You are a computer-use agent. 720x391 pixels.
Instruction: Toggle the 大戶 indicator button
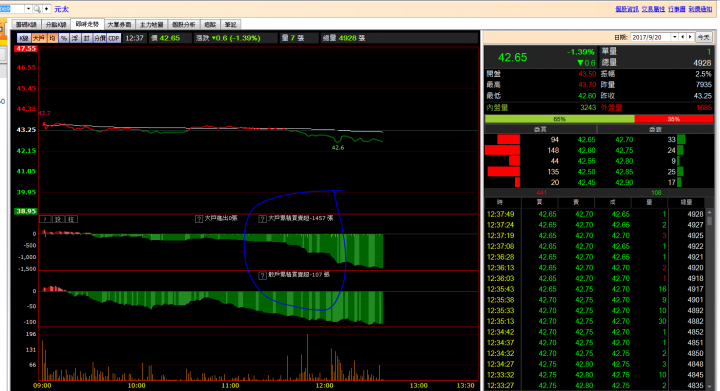tap(39, 39)
